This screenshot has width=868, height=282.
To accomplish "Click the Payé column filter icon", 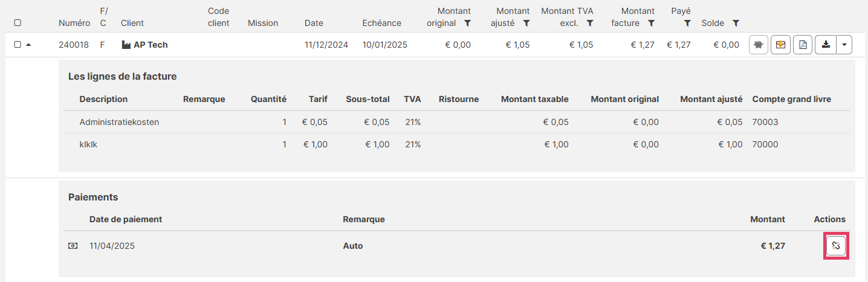I will [687, 24].
